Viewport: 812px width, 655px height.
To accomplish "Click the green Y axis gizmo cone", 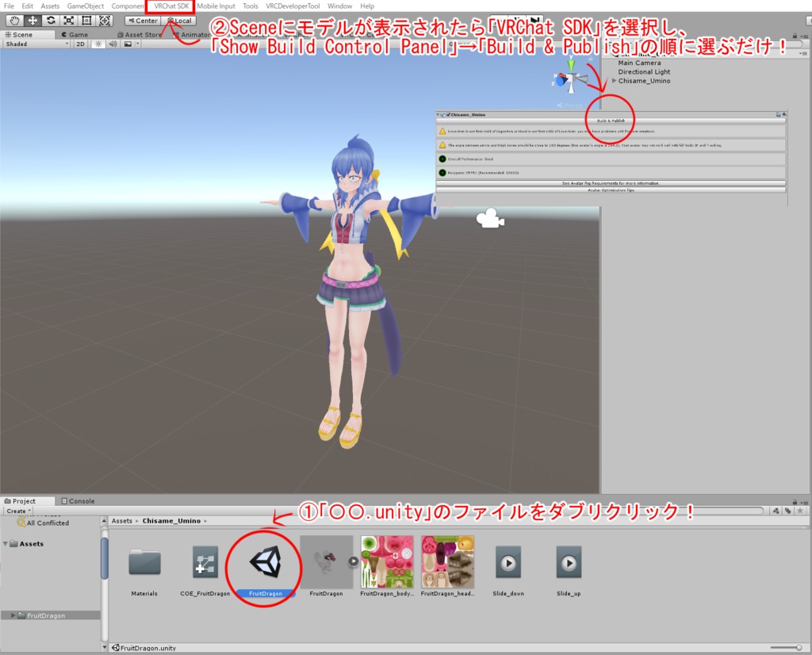I will (571, 65).
